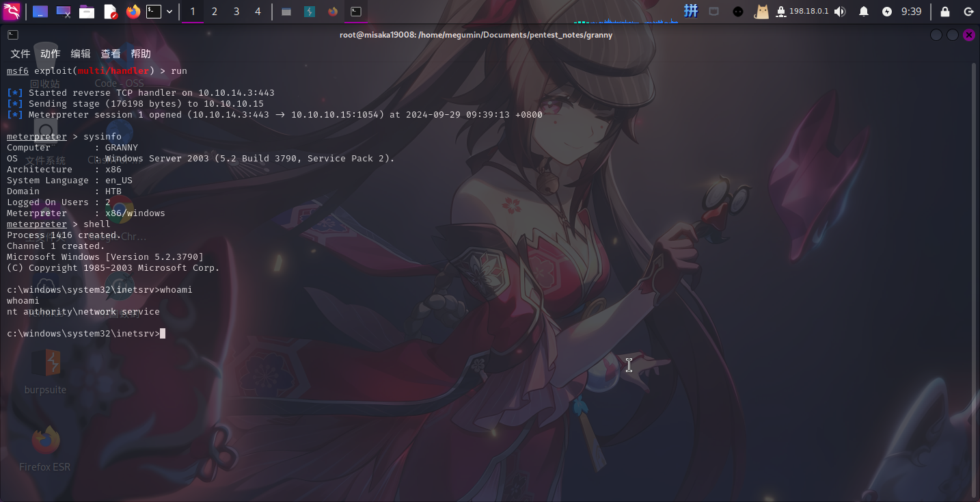Viewport: 980px width, 502px height.
Task: Click the 'Logged On Users' line
Action: point(59,202)
